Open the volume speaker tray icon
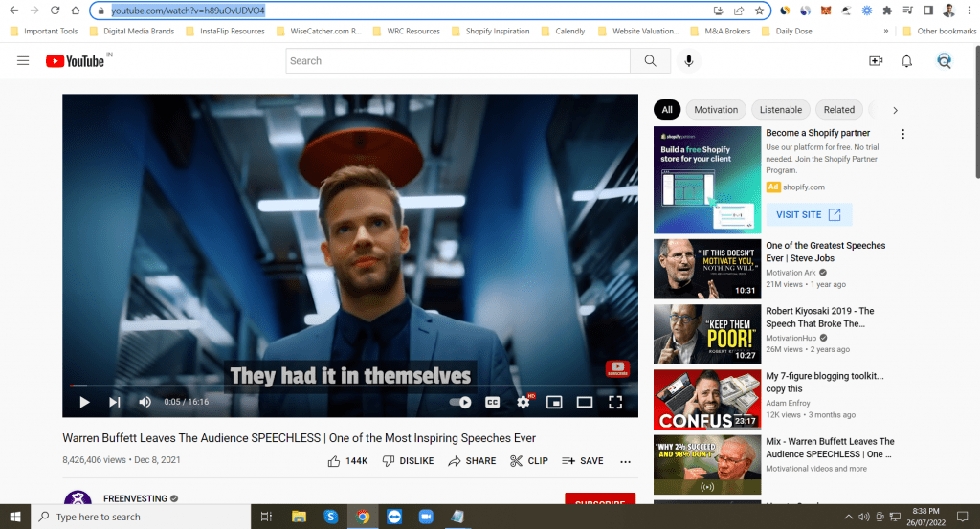The height and width of the screenshot is (529, 980). 864,517
